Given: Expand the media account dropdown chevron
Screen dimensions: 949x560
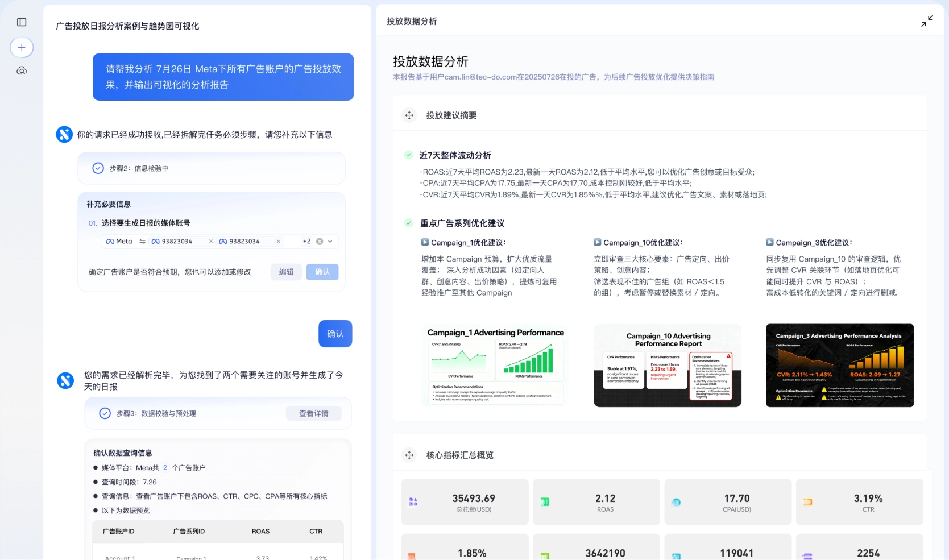Looking at the screenshot, I should coord(330,242).
